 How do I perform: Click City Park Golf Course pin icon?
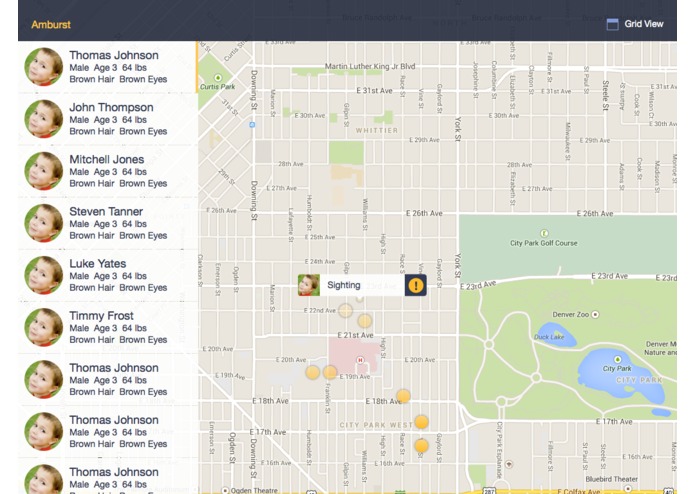coord(544,233)
